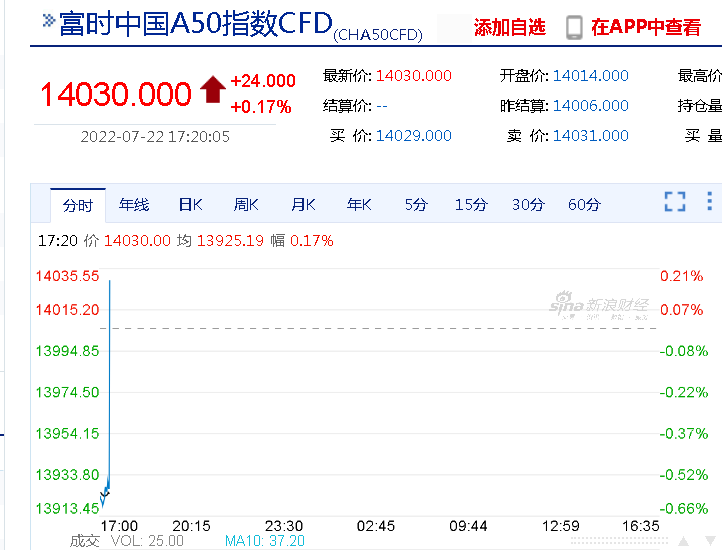722x550 pixels.
Task: Click the 13974.50 y-axis label
Action: pyautogui.click(x=68, y=392)
